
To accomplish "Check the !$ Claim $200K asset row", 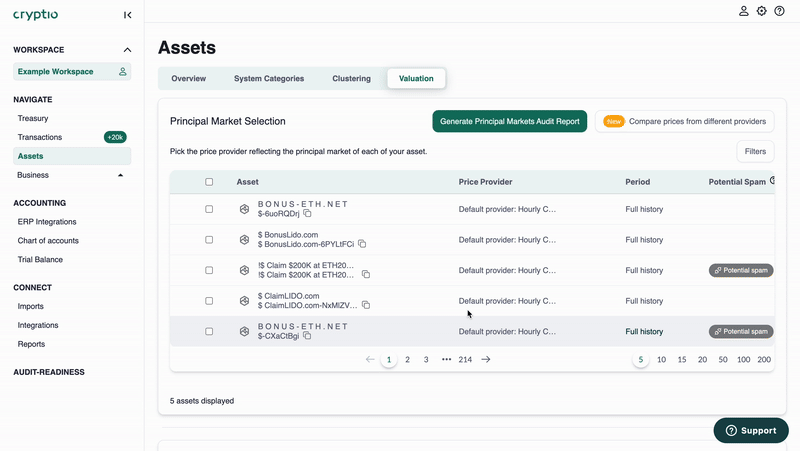I will [209, 270].
